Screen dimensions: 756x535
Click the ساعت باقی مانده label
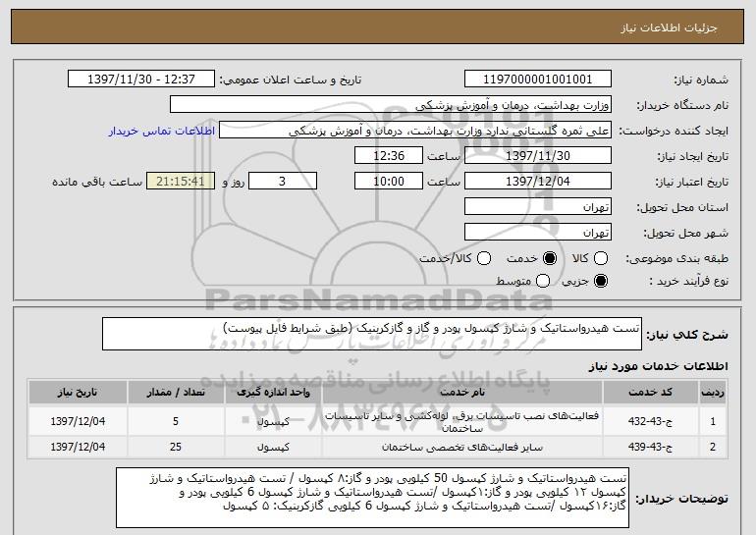(x=97, y=182)
